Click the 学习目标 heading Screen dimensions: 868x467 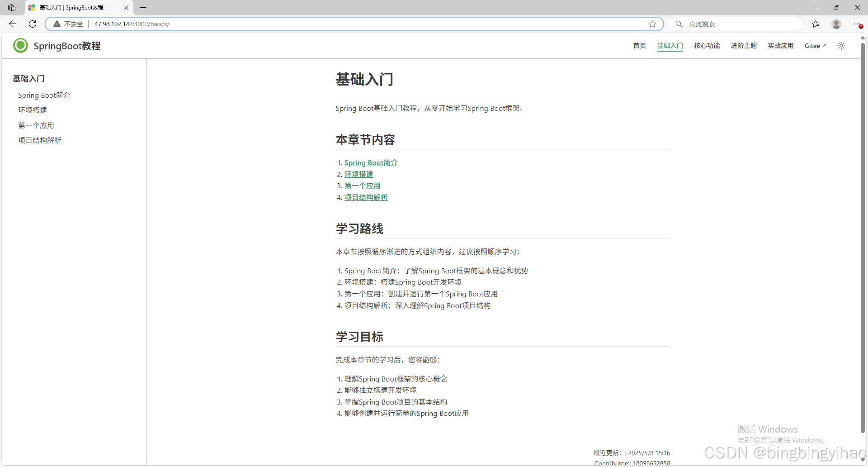click(359, 337)
